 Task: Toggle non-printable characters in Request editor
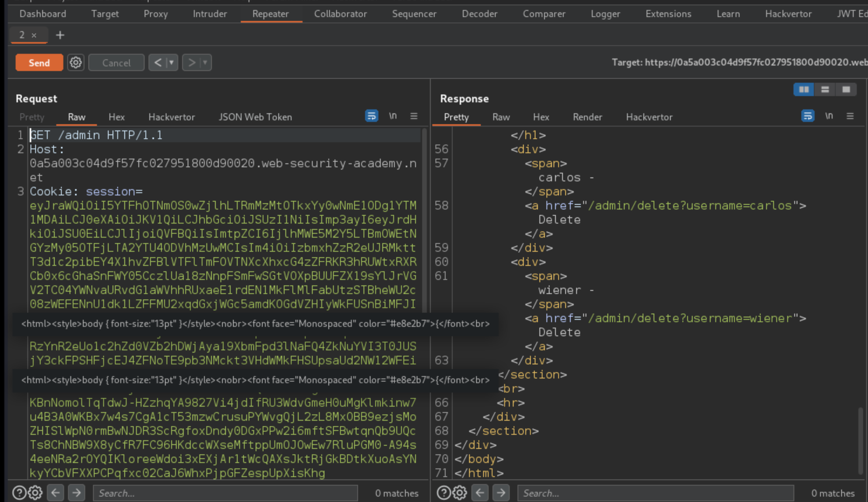393,116
